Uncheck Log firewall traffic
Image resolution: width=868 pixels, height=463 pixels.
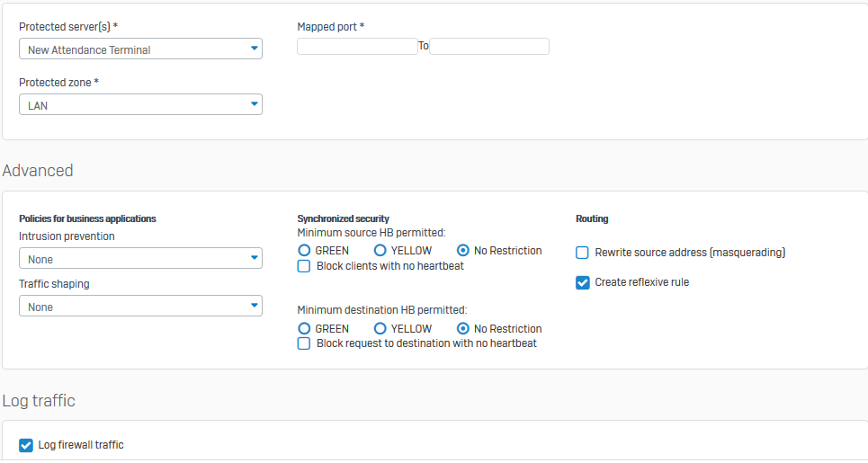[x=26, y=445]
